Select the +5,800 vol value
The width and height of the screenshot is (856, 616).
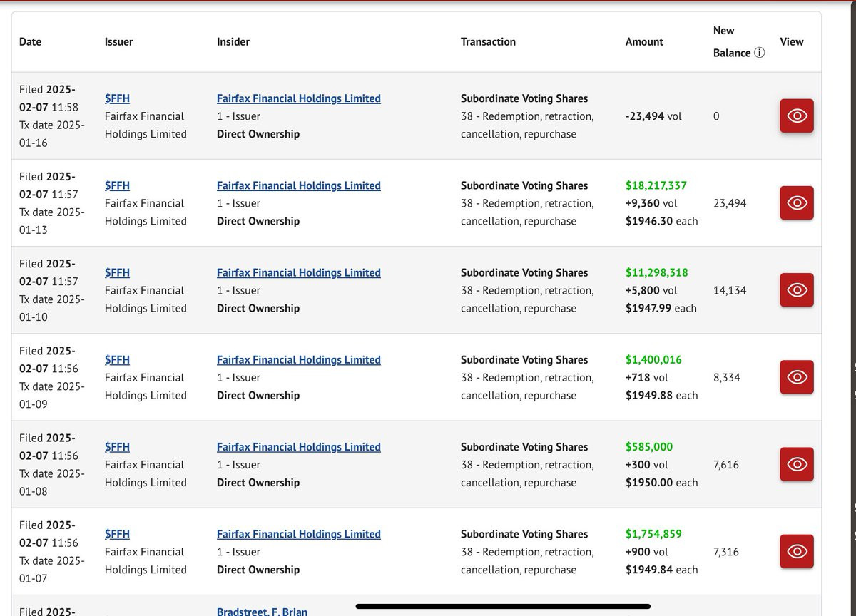[x=651, y=290]
